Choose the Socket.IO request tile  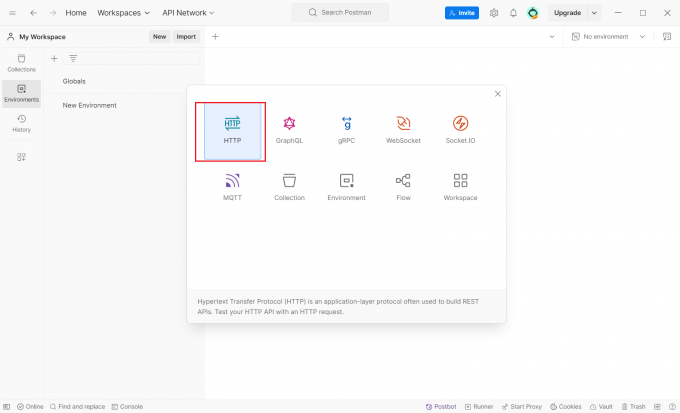(460, 131)
